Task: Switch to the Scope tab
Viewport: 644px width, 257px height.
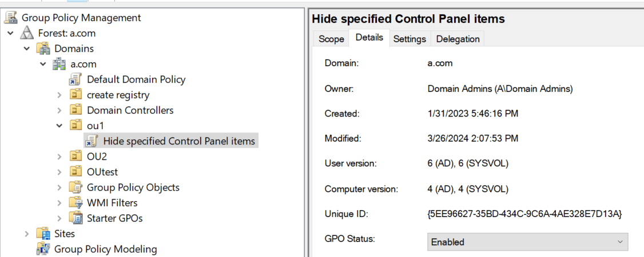Action: click(x=332, y=39)
